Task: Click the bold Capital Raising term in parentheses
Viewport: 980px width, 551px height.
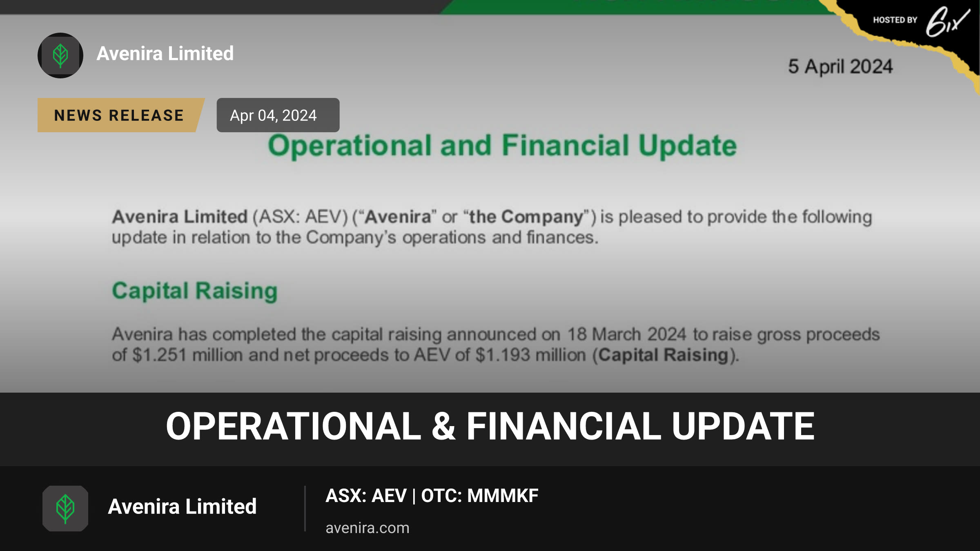Action: coord(664,355)
